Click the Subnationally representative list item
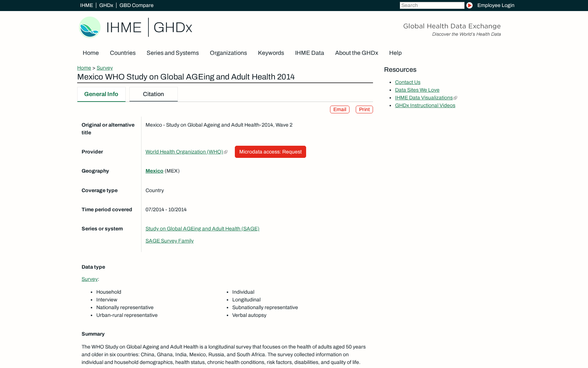 pos(265,307)
